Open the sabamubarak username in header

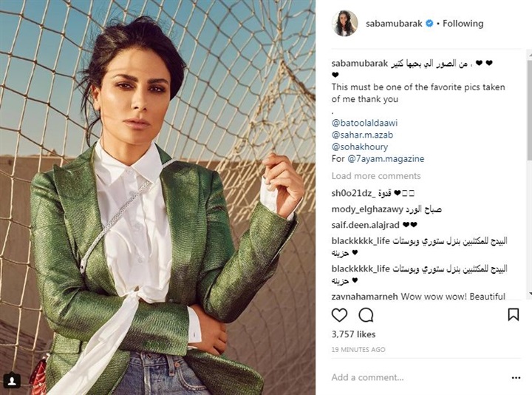coord(394,24)
